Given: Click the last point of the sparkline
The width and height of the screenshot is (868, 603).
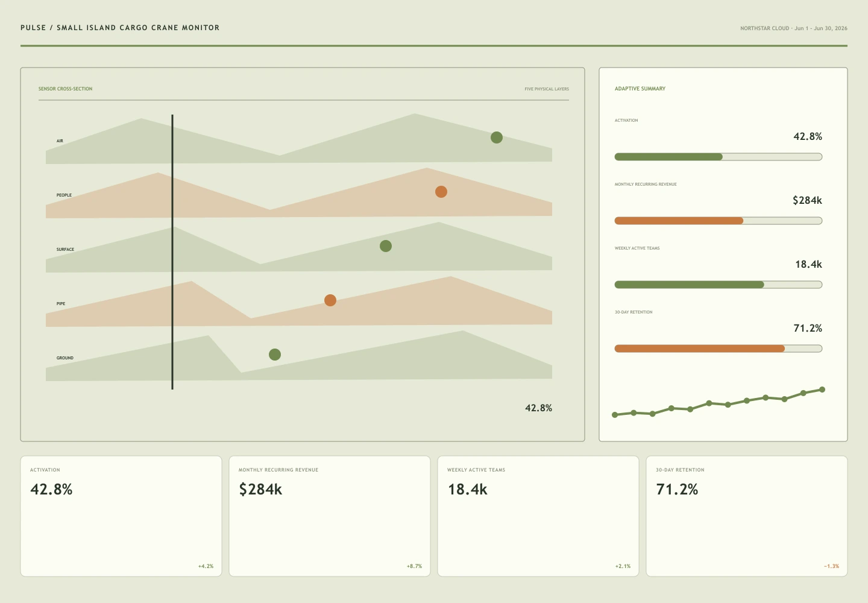Looking at the screenshot, I should [822, 390].
